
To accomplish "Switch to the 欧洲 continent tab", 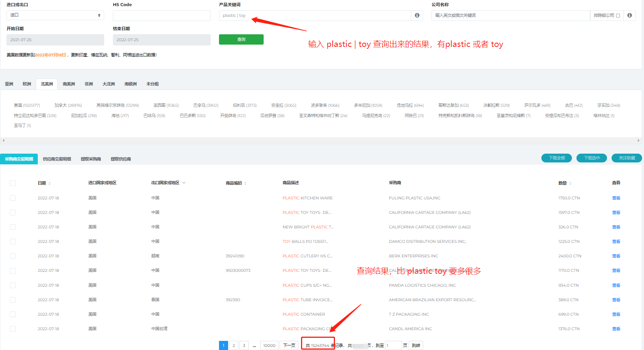I will point(27,84).
